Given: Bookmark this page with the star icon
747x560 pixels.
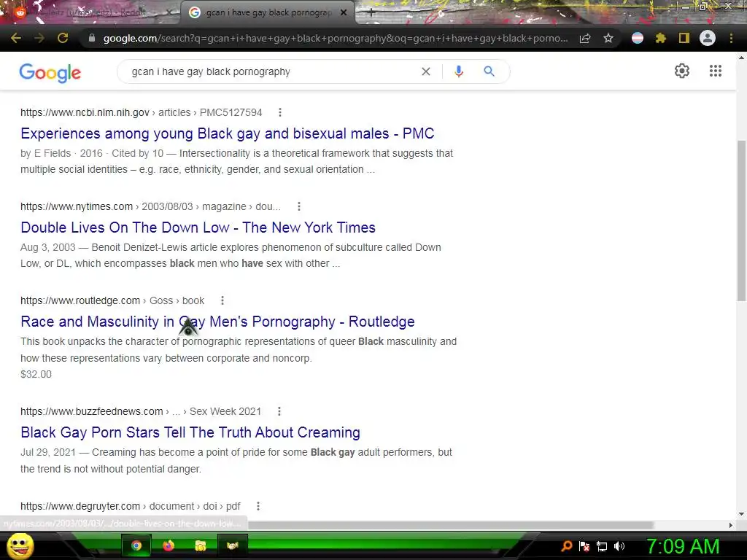Looking at the screenshot, I should 608,38.
